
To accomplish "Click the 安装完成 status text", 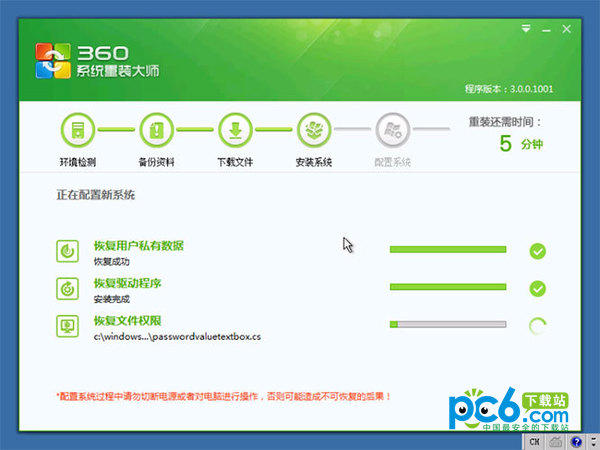I will click(112, 299).
